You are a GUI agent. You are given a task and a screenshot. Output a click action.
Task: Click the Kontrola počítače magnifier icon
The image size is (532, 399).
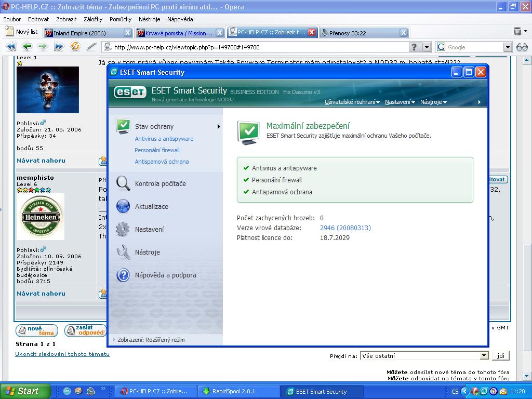coord(123,183)
